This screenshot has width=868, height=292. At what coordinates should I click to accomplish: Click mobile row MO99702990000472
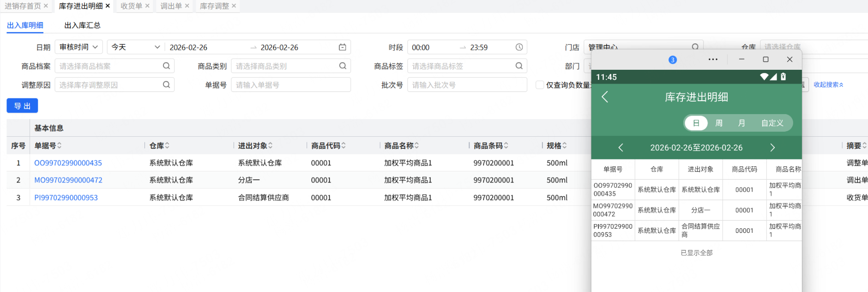[696, 210]
